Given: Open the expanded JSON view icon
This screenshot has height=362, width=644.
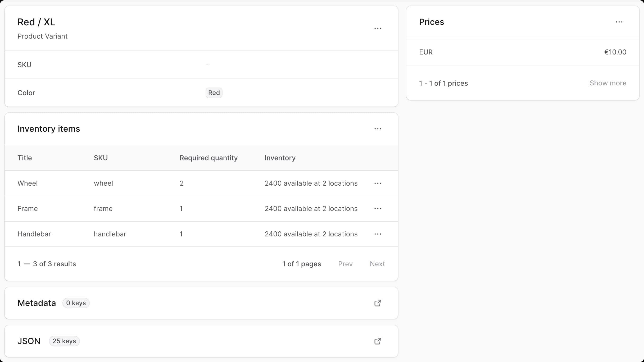Looking at the screenshot, I should pos(377,341).
